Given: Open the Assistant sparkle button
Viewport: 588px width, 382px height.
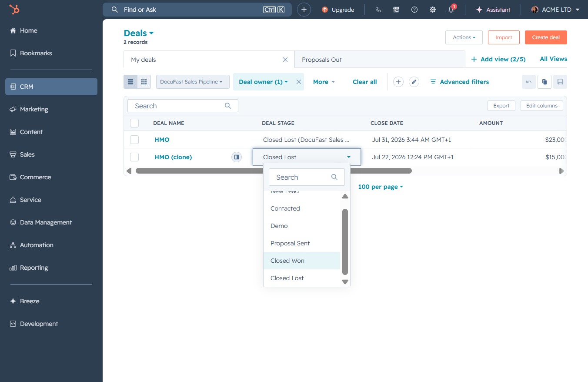Looking at the screenshot, I should (x=493, y=10).
